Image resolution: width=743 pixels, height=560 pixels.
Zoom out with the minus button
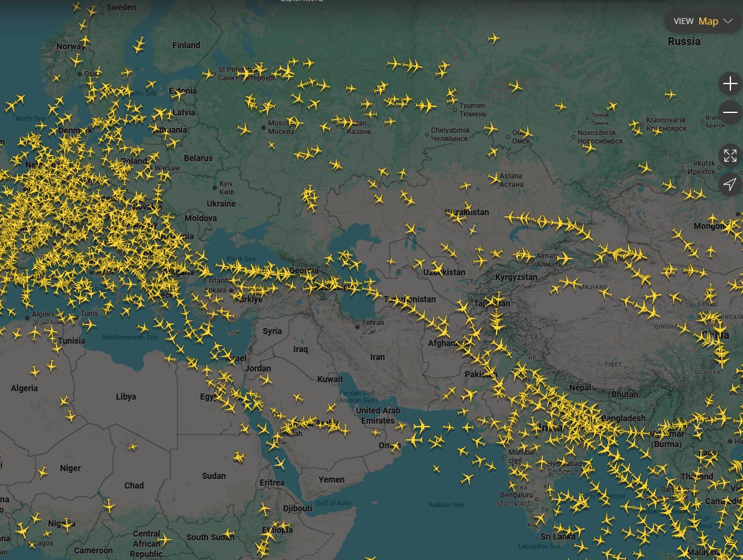pos(730,112)
